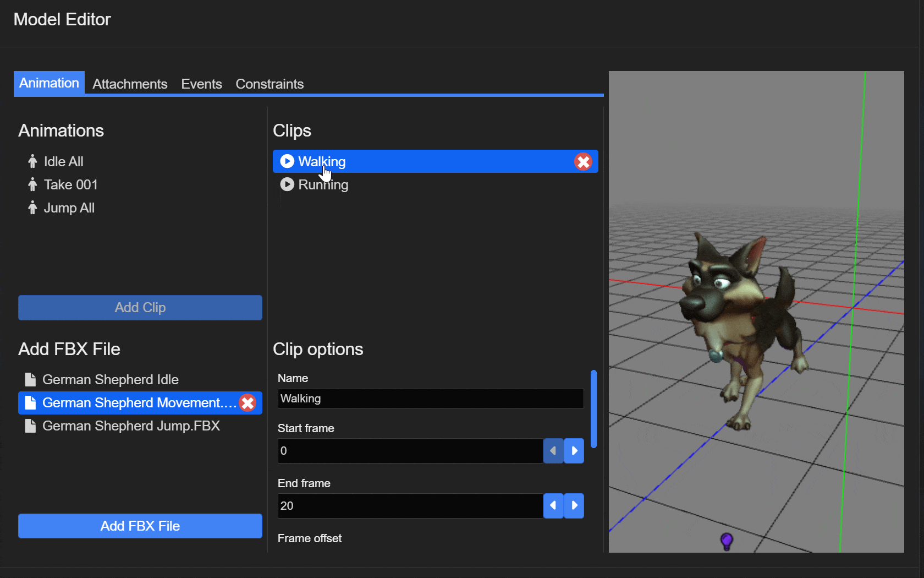Remove German Shepherd Movement FBX file

248,403
